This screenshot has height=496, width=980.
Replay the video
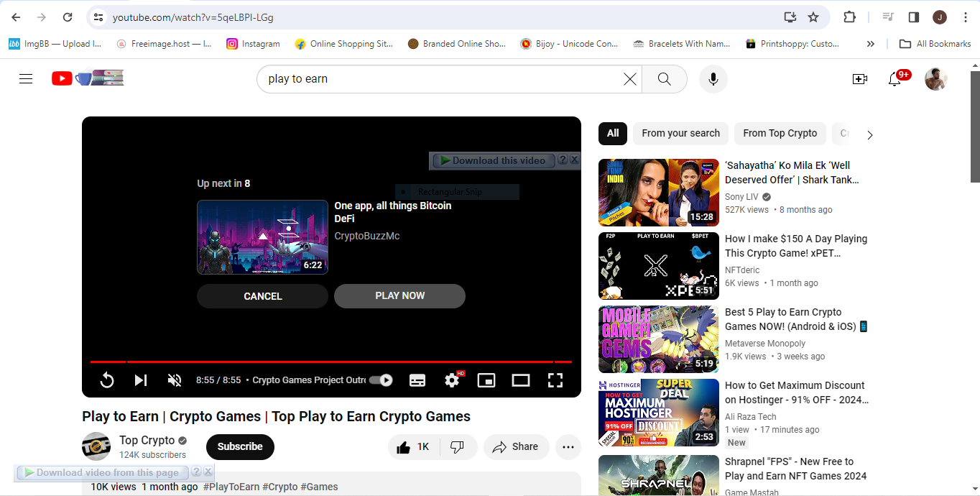[x=107, y=380]
